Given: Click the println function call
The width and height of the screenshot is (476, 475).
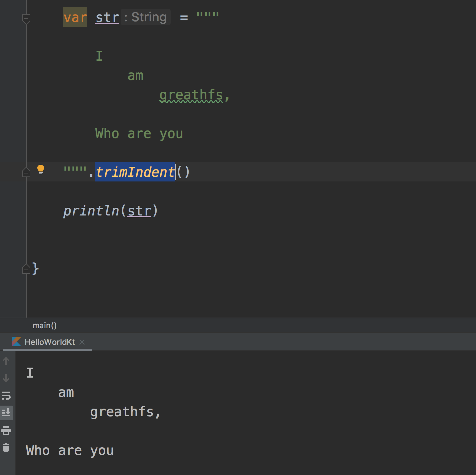Looking at the screenshot, I should (x=91, y=211).
